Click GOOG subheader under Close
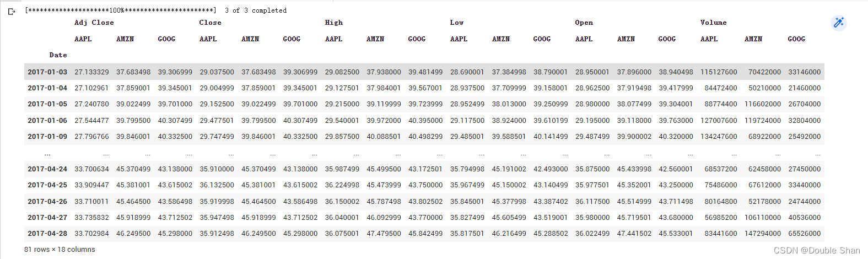Screen dimensions: 868x259 click(292, 39)
